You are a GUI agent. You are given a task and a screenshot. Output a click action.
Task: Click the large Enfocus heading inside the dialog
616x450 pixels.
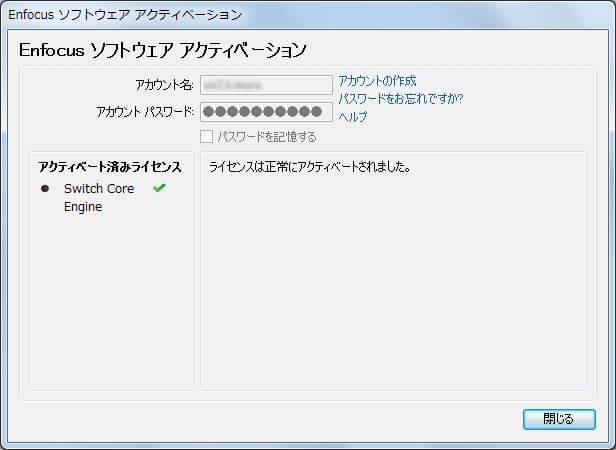[162, 50]
